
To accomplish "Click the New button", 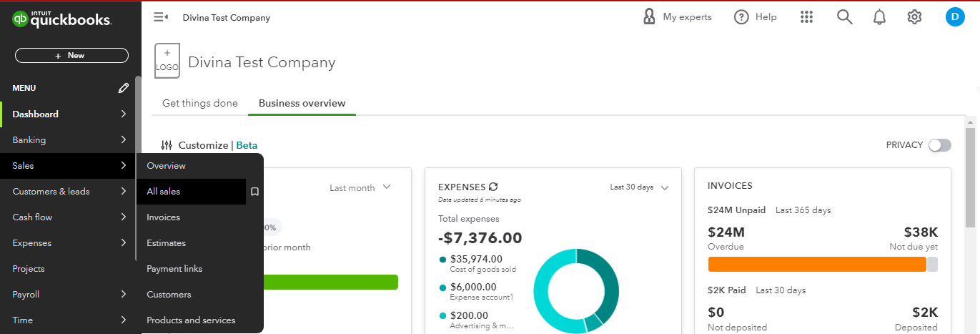I will point(71,55).
